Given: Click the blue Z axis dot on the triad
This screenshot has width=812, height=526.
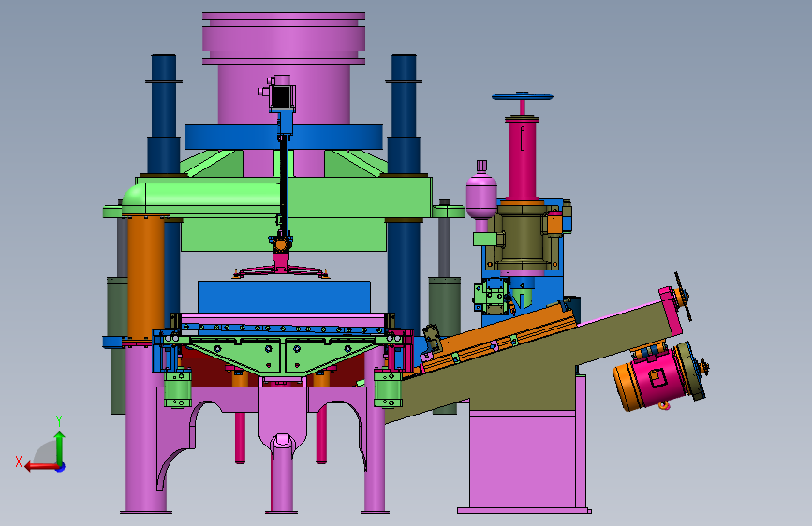Looking at the screenshot, I should click(61, 467).
